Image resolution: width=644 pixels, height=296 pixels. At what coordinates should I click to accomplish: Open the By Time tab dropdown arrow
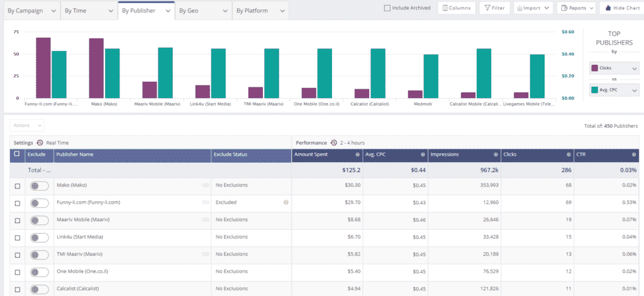pyautogui.click(x=111, y=11)
